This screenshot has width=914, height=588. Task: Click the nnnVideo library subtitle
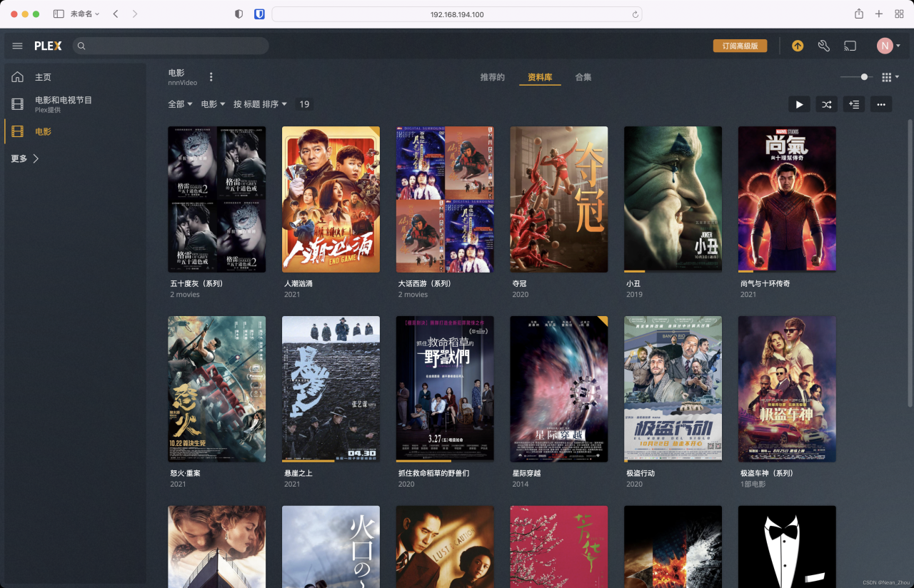[x=182, y=83]
